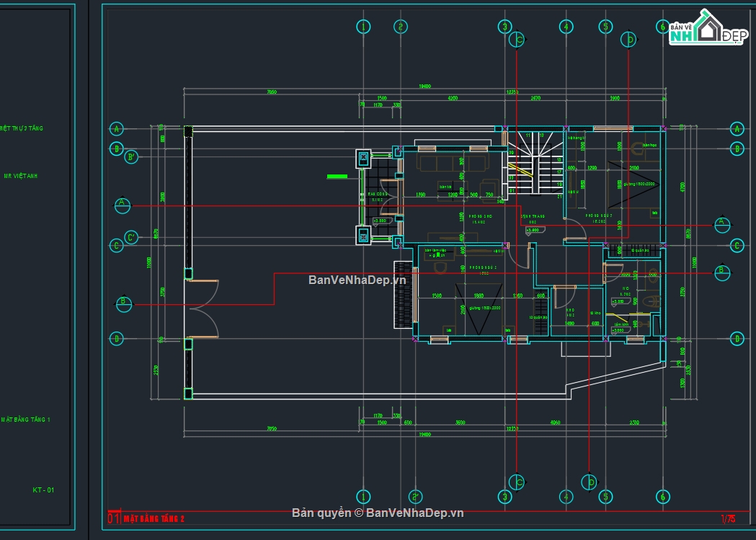Select the section marker A on the left

pyautogui.click(x=123, y=206)
